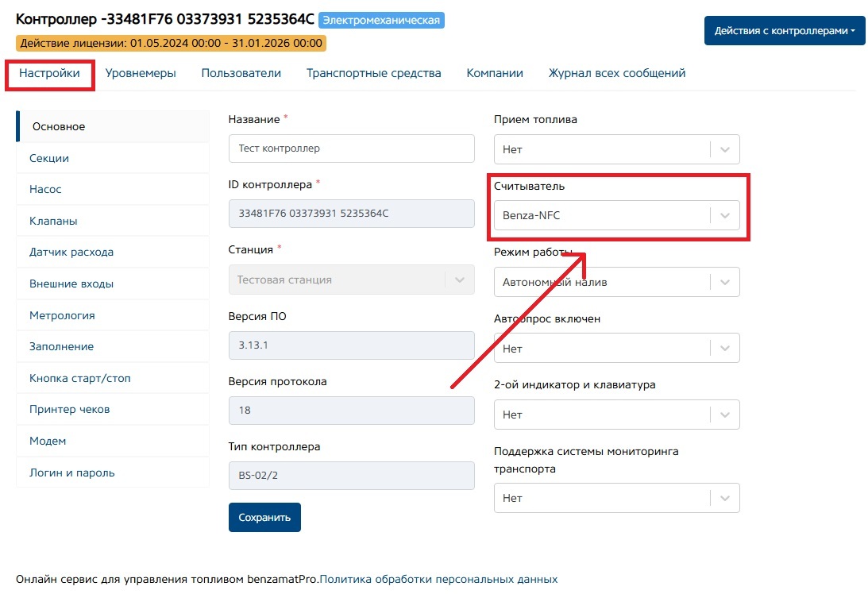The height and width of the screenshot is (594, 868).
Task: Open Принтер чеков section
Action: [70, 410]
